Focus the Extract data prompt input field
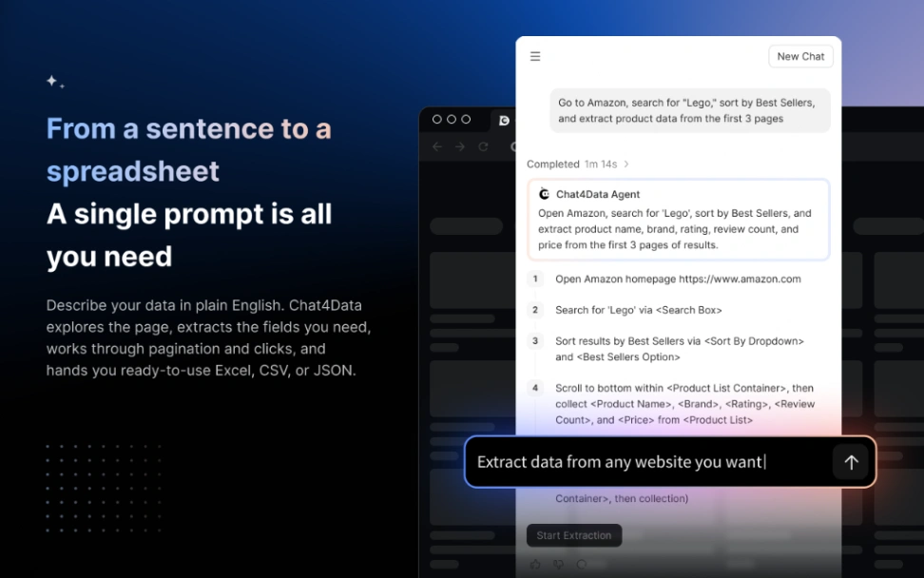This screenshot has height=578, width=924. point(648,463)
